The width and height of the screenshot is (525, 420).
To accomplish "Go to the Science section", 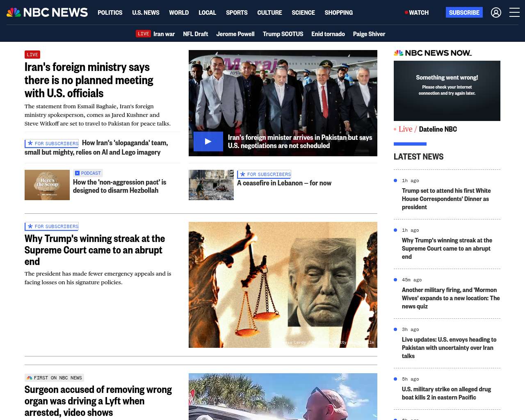I will [303, 13].
